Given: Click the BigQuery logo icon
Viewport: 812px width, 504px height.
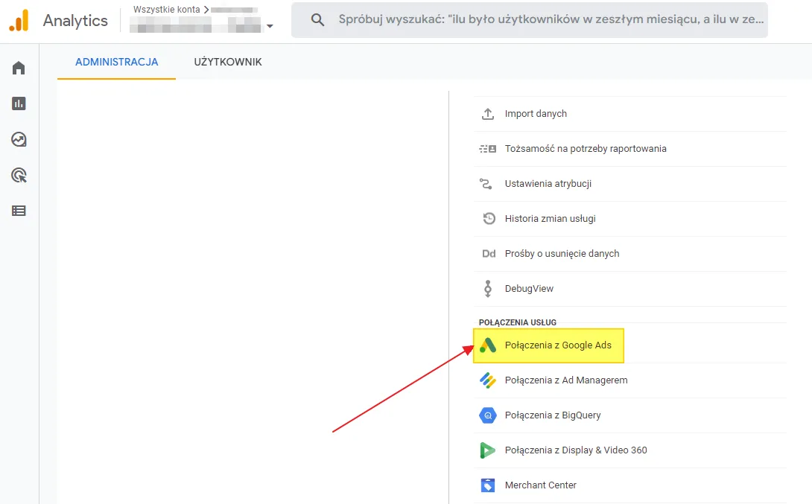Looking at the screenshot, I should pyautogui.click(x=488, y=415).
